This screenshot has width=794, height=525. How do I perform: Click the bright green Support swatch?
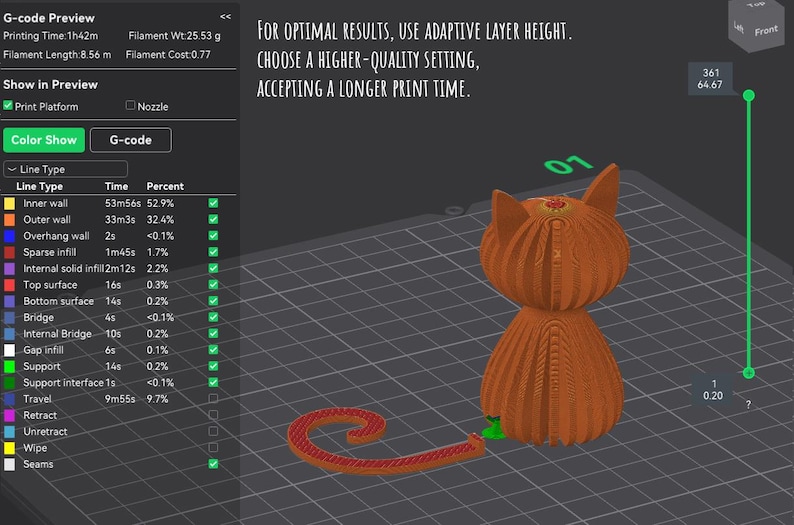[x=9, y=367]
